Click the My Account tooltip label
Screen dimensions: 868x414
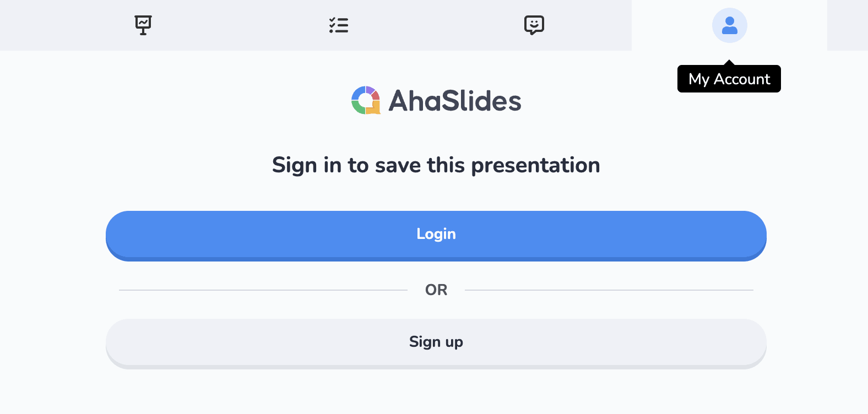pyautogui.click(x=729, y=78)
